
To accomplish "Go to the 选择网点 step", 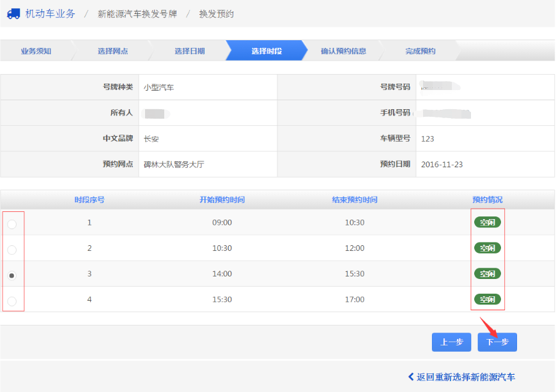I will click(x=112, y=51).
